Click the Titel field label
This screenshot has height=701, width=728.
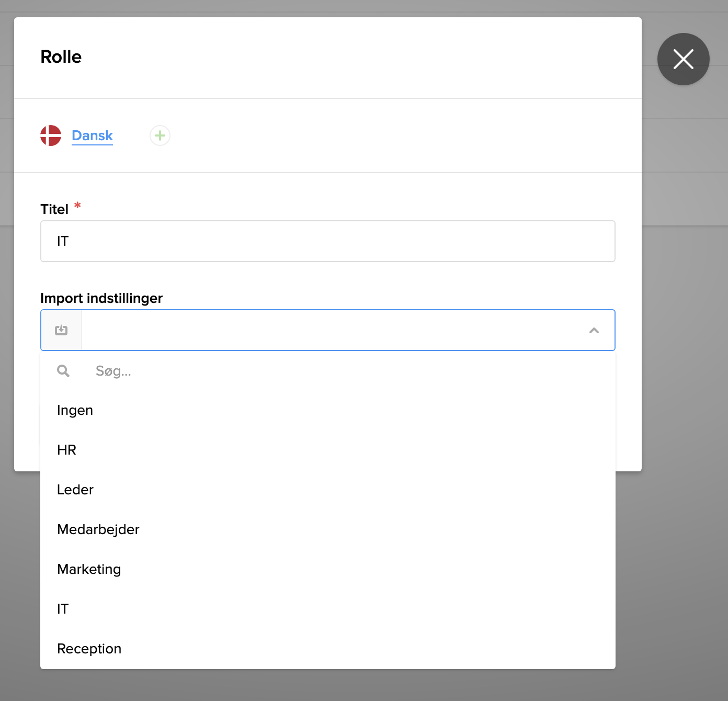click(54, 209)
